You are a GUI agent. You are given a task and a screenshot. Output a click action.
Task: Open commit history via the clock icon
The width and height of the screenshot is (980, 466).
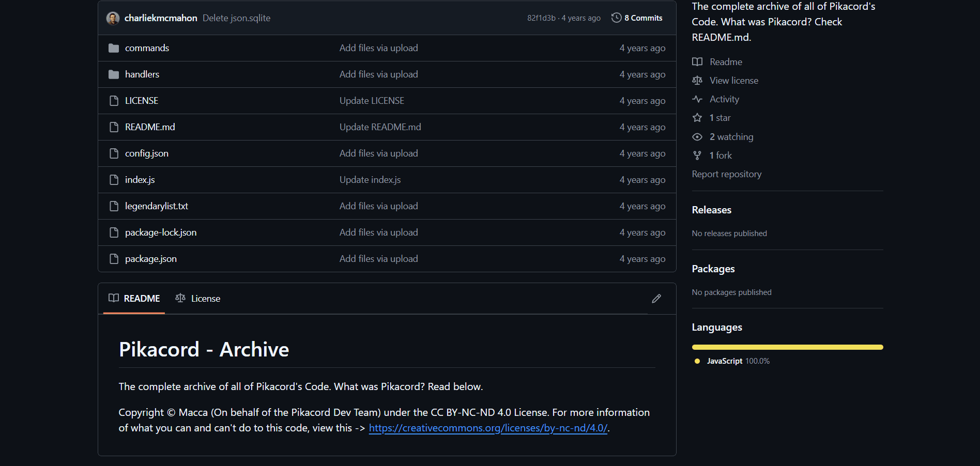tap(616, 18)
